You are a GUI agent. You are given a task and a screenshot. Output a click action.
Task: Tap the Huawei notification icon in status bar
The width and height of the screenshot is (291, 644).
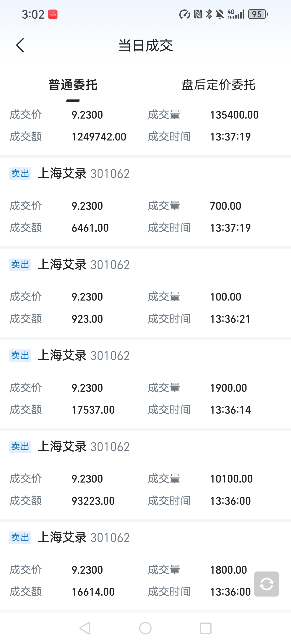click(x=52, y=15)
